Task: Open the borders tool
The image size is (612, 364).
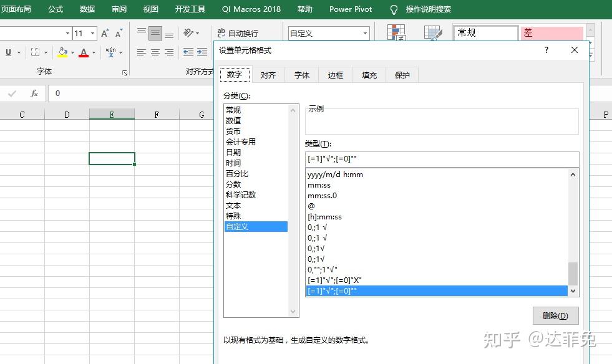Action: click(35, 52)
